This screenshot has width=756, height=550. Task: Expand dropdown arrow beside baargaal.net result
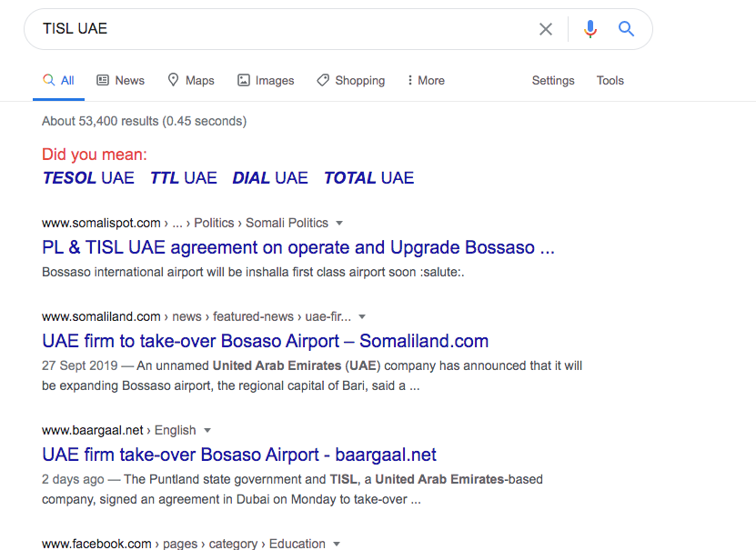click(x=207, y=431)
